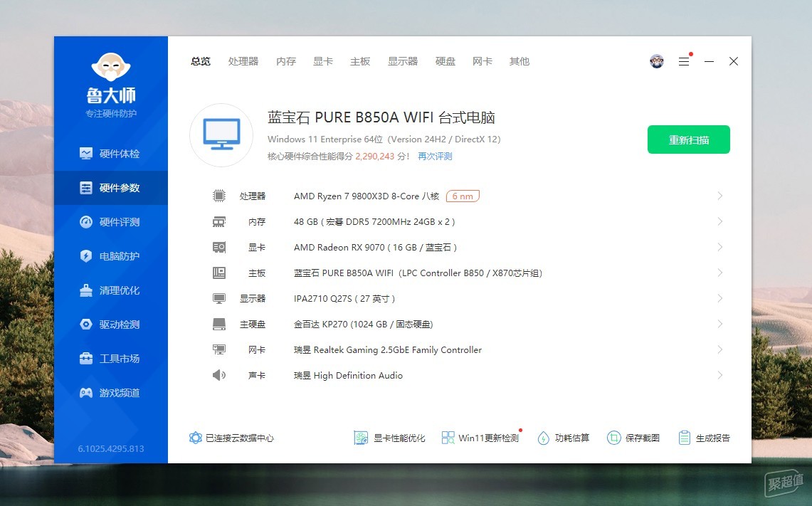Image resolution: width=812 pixels, height=506 pixels.
Task: Select the 硬件参数 sidebar icon
Action: point(86,188)
